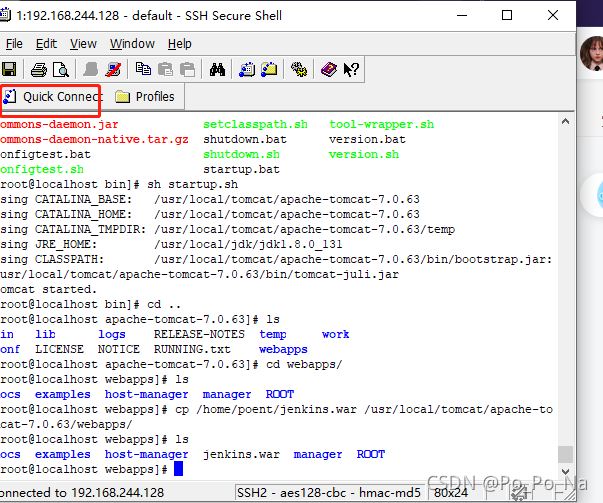Click 'tool-wrapper.sh' in terminal output
This screenshot has height=503, width=603.
(381, 125)
